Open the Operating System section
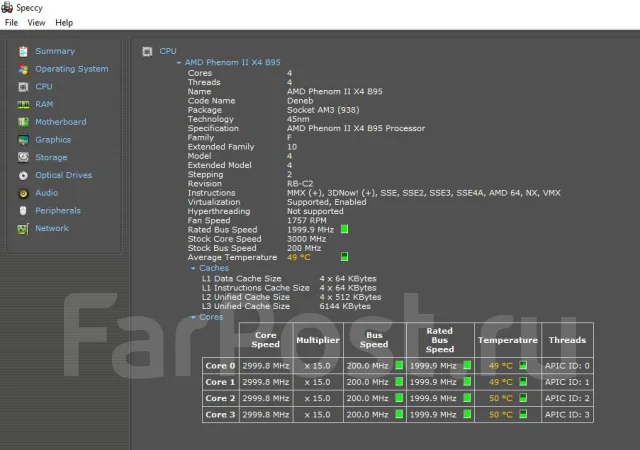 tap(72, 69)
